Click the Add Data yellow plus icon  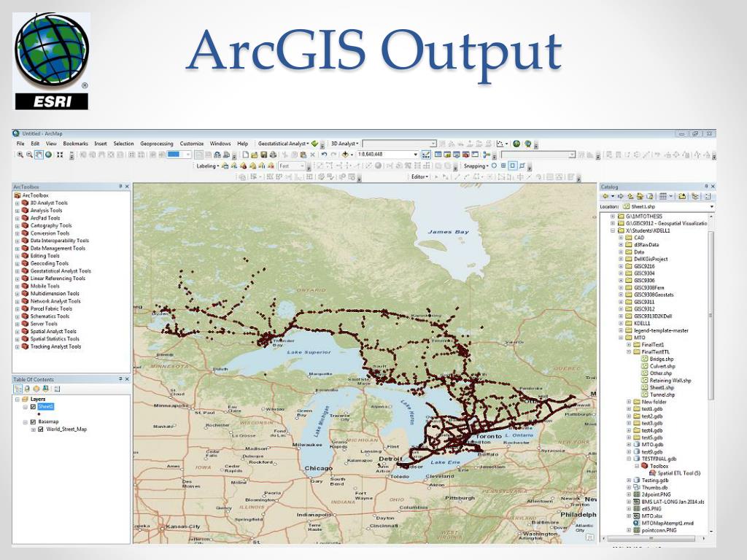pyautogui.click(x=345, y=155)
